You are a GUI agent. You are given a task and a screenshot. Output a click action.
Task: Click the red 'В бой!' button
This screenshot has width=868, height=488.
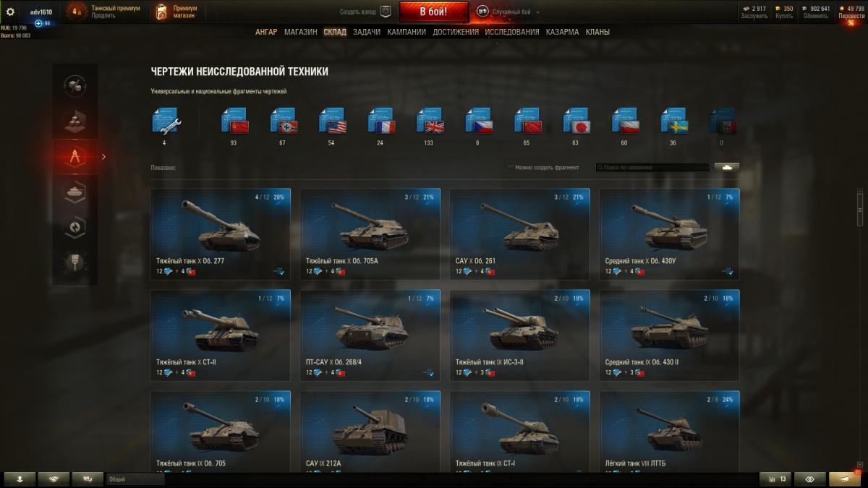point(433,12)
